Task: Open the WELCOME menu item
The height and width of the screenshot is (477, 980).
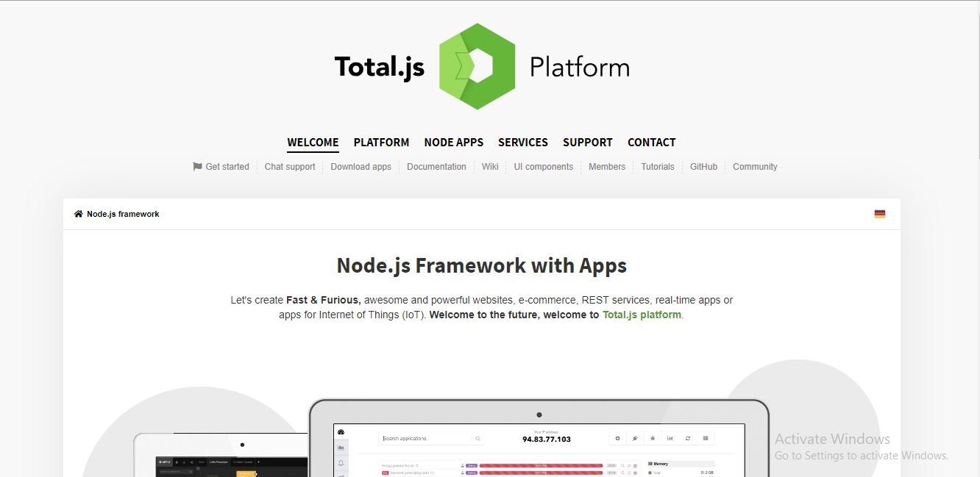Action: 313,143
